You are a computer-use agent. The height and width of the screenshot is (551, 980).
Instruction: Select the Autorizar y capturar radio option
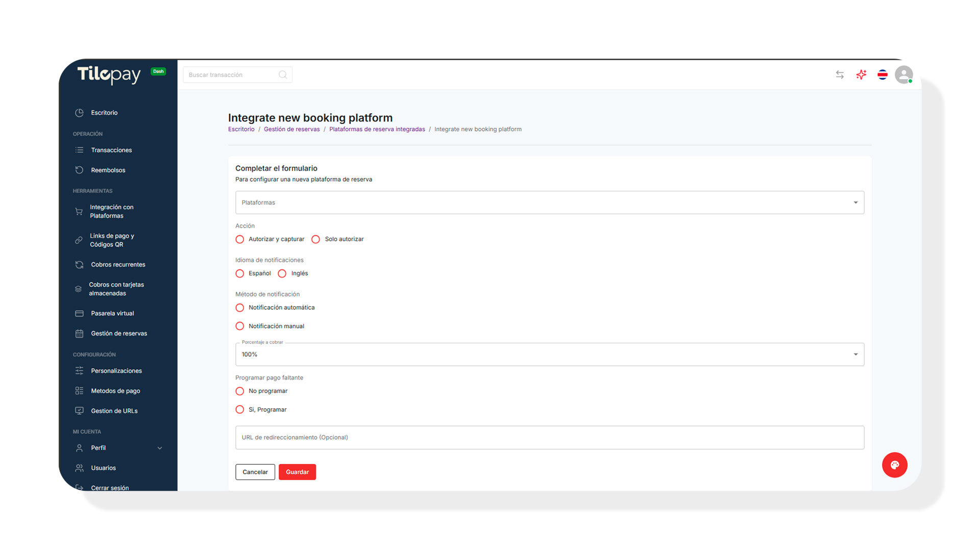(240, 239)
